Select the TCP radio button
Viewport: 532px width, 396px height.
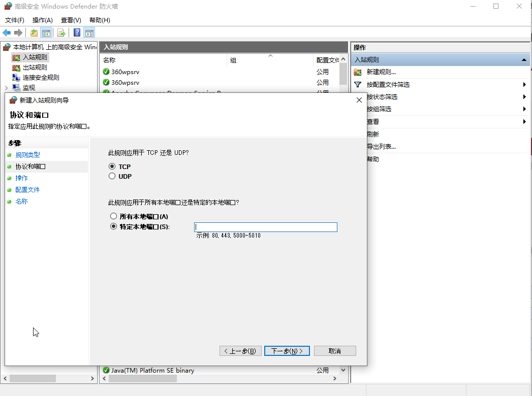[112, 167]
